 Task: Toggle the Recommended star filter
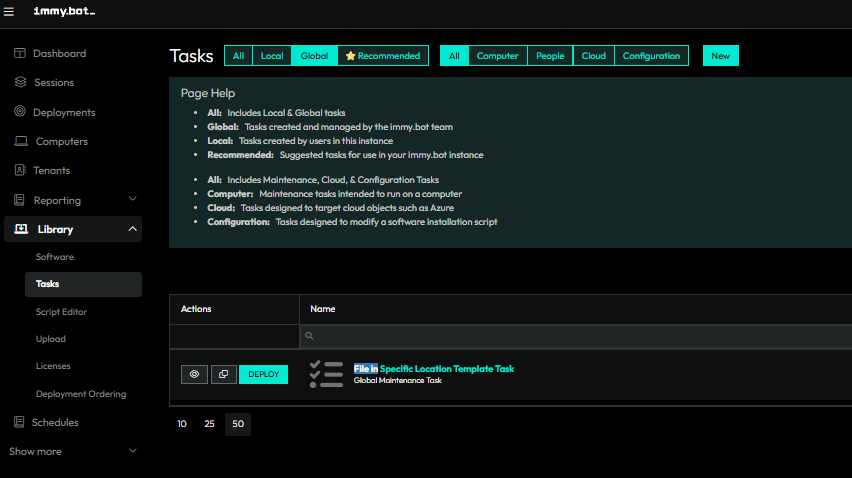(383, 56)
